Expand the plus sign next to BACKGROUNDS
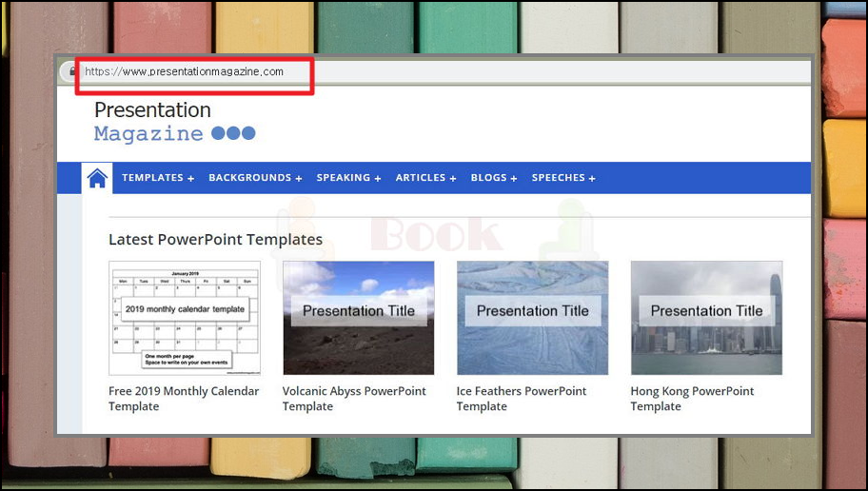 click(299, 179)
